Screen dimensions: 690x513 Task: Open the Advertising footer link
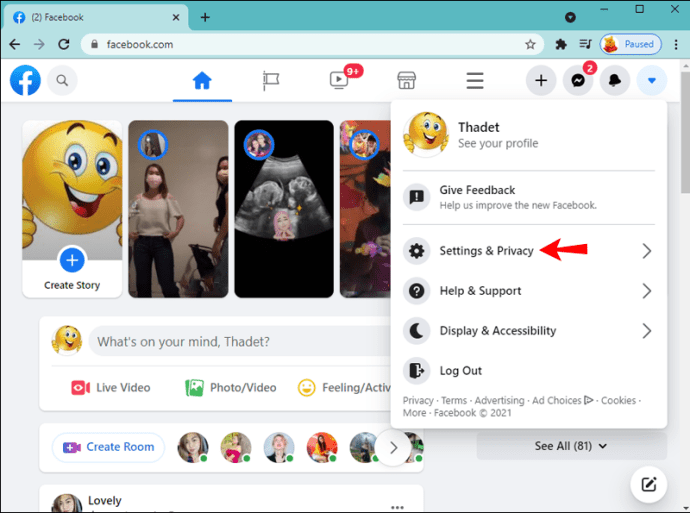[499, 400]
